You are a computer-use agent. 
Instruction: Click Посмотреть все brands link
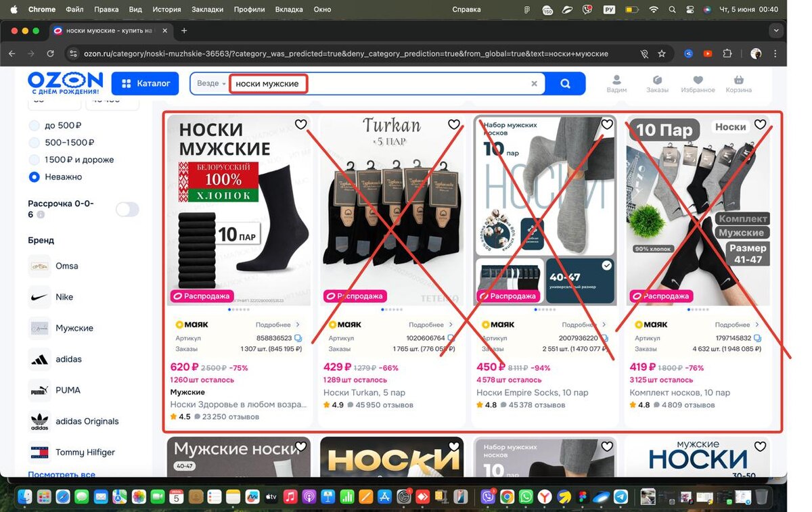62,475
